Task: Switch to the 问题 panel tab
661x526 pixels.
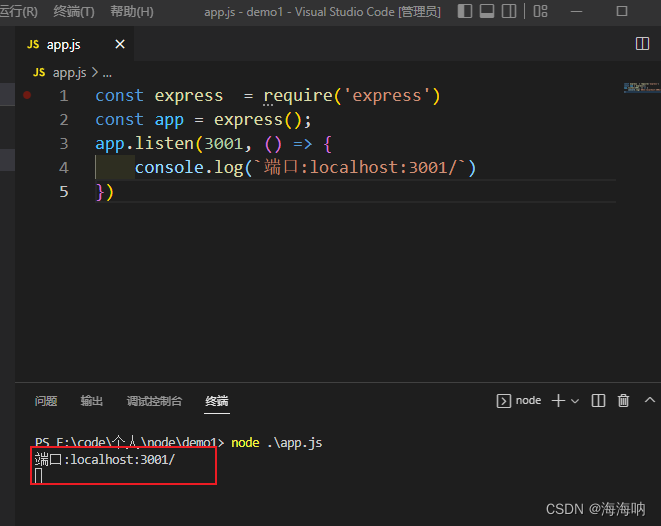Action: tap(46, 401)
